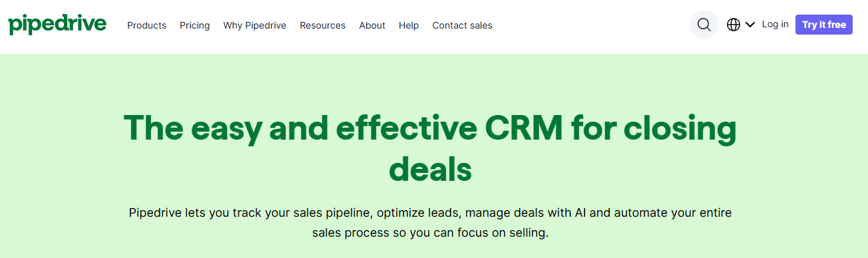The image size is (868, 258).
Task: Open the Help link in the header
Action: click(409, 25)
